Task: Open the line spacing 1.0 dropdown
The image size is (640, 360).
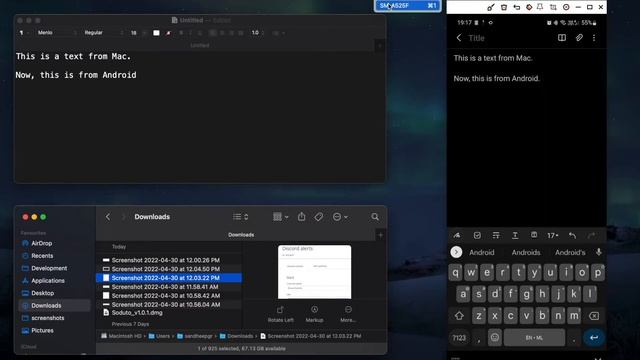Action: (257, 33)
